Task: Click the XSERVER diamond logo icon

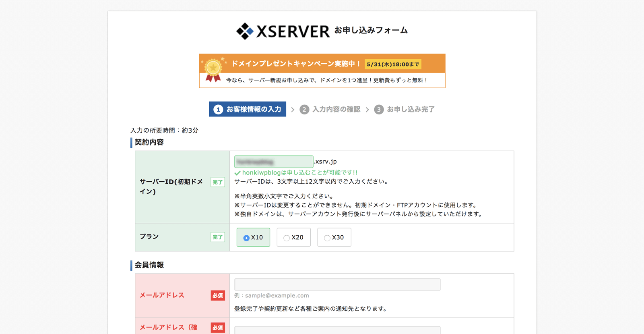Action: tap(245, 31)
